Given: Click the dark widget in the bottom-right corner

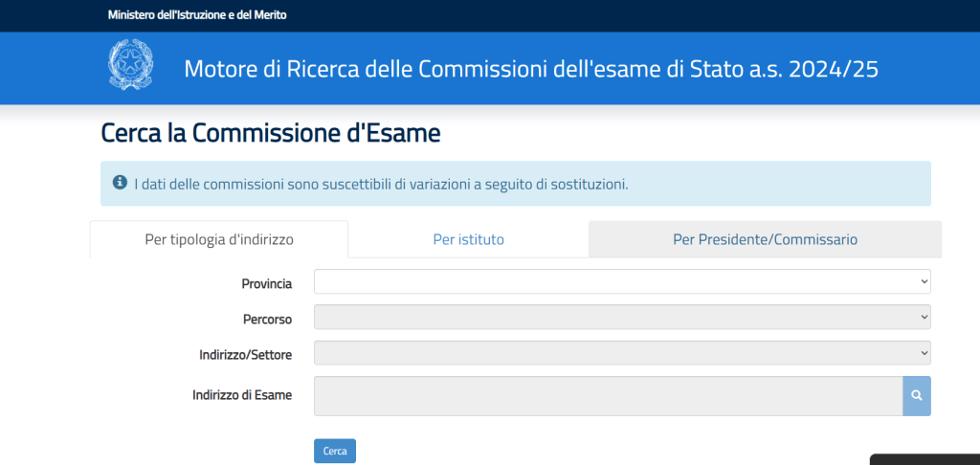Looking at the screenshot, I should [x=924, y=459].
